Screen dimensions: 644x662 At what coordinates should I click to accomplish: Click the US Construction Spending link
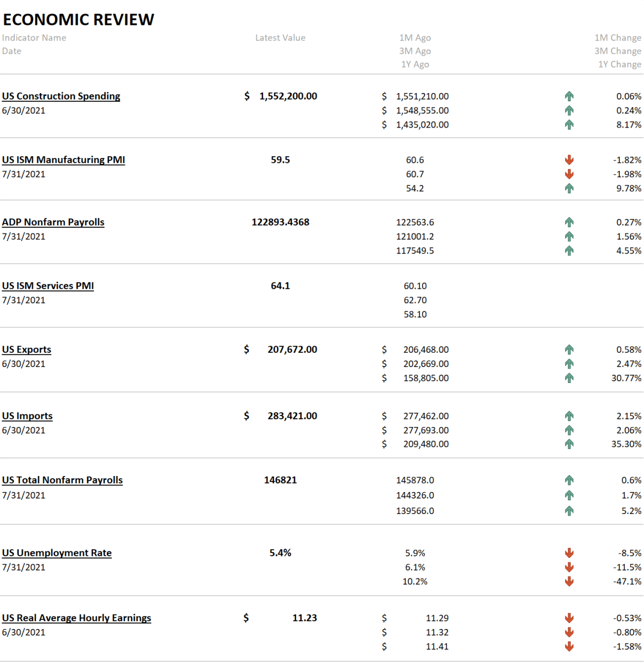coord(61,96)
